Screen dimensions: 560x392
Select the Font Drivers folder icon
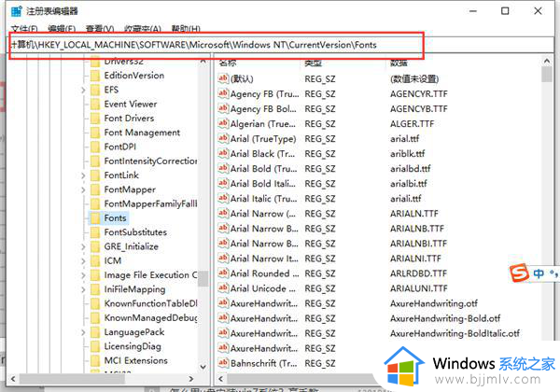(x=95, y=119)
